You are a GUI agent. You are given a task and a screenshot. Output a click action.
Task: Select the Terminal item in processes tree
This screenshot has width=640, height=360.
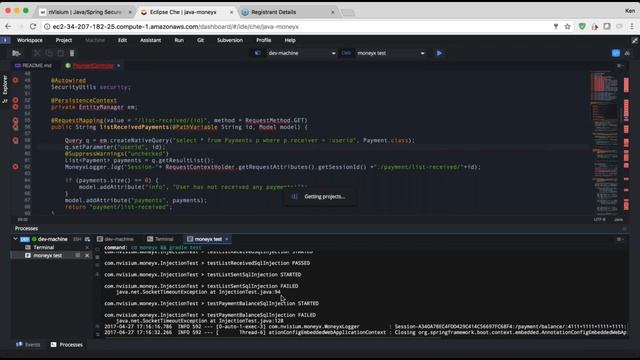point(44,247)
